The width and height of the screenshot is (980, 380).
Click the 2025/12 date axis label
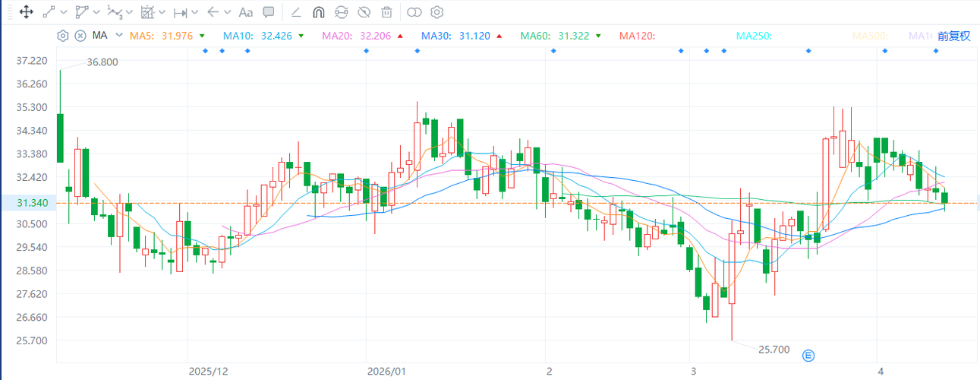(x=208, y=372)
